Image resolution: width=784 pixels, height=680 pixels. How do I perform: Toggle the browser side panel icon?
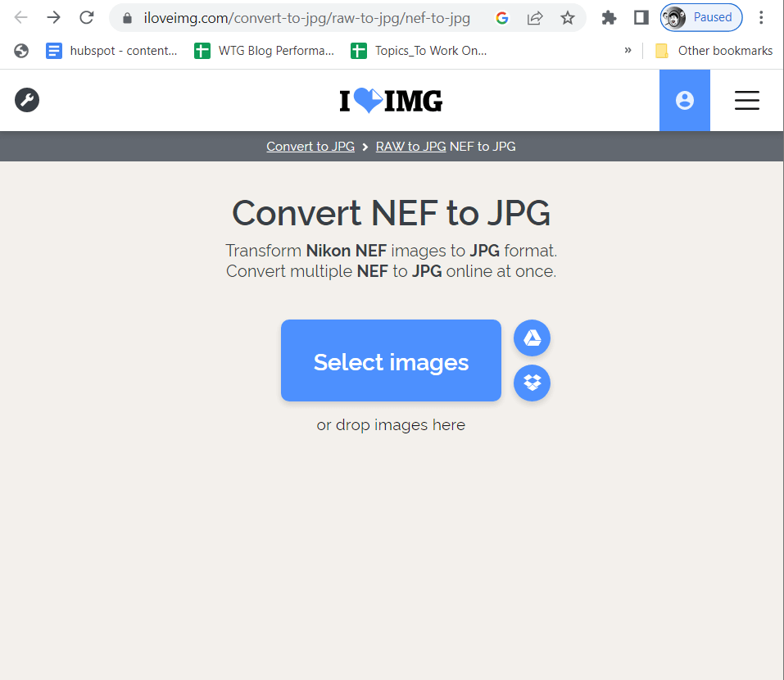(x=641, y=18)
